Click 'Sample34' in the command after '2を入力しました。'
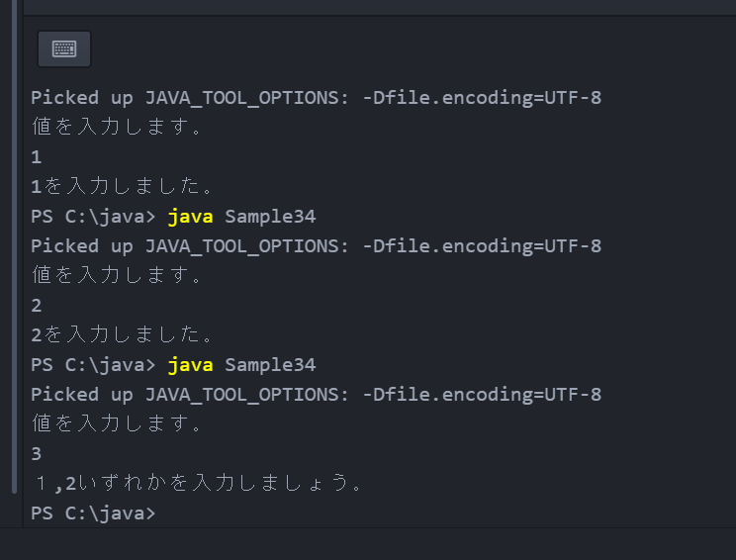The width and height of the screenshot is (736, 560). 270,365
